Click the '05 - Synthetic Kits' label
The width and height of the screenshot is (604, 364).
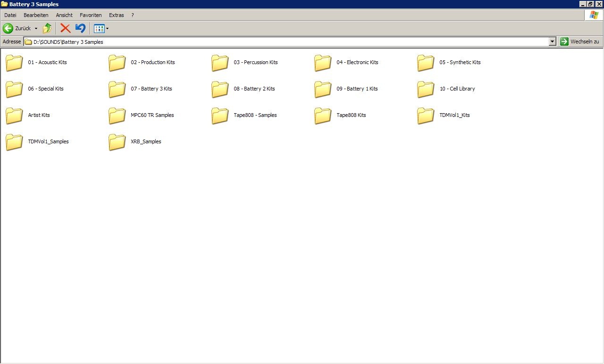(460, 62)
